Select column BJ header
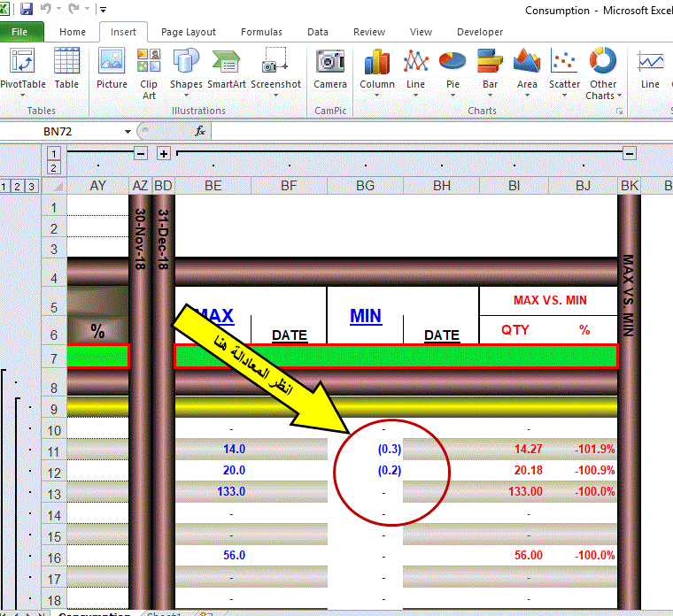This screenshot has height=616, width=673. pyautogui.click(x=583, y=186)
